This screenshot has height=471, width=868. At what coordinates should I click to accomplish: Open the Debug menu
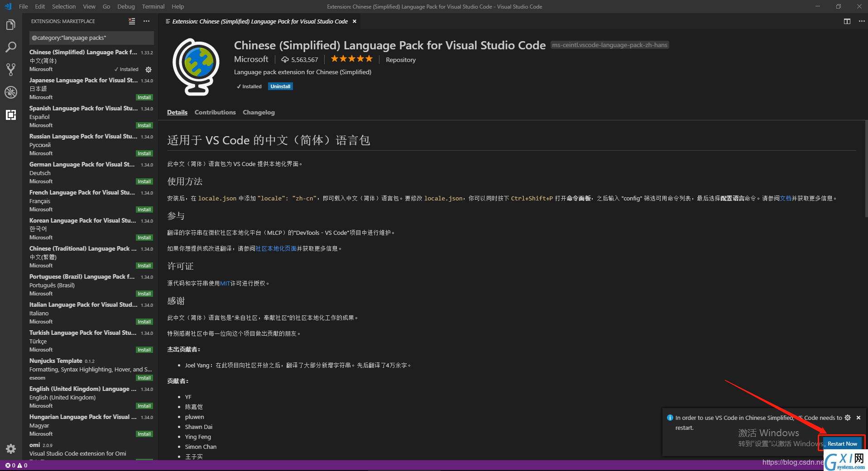coord(126,6)
